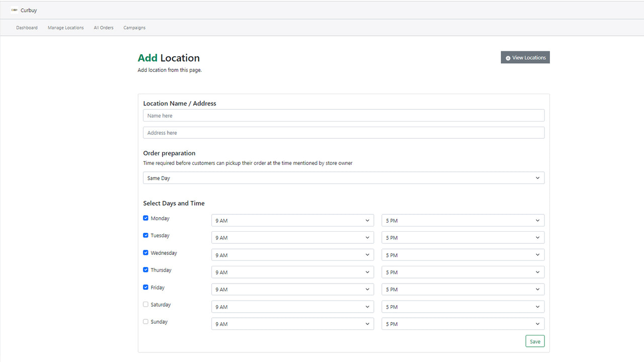Open Tuesday's 5 PM end time dropdown
The width and height of the screenshot is (644, 362).
pyautogui.click(x=463, y=238)
